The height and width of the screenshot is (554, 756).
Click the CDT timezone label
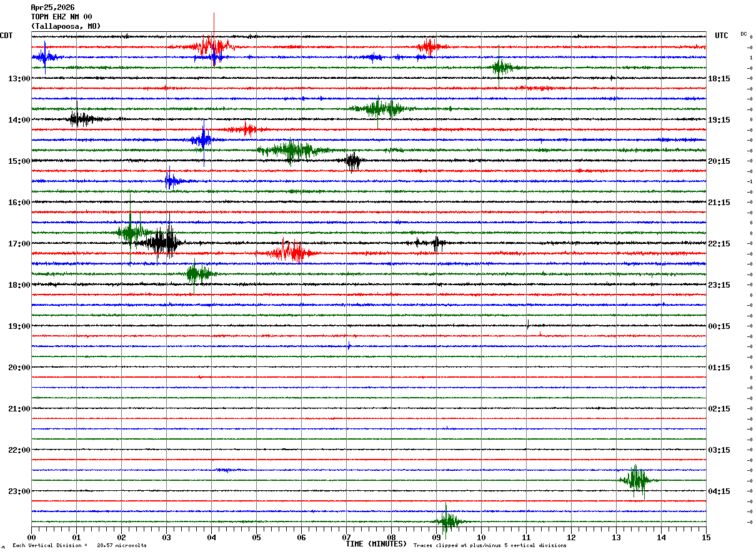coord(6,36)
